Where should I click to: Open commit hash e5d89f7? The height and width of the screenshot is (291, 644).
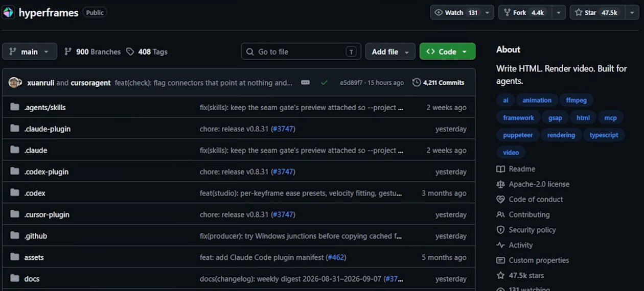(x=352, y=83)
